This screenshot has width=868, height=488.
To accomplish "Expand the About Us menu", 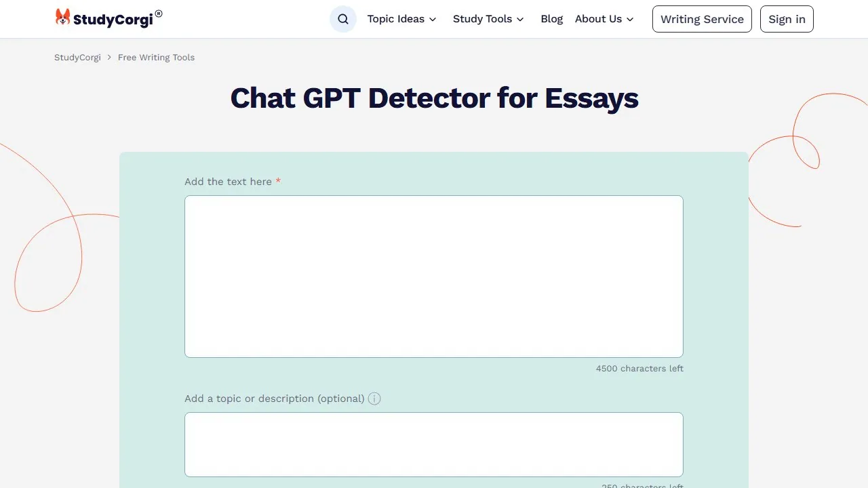I will point(604,19).
